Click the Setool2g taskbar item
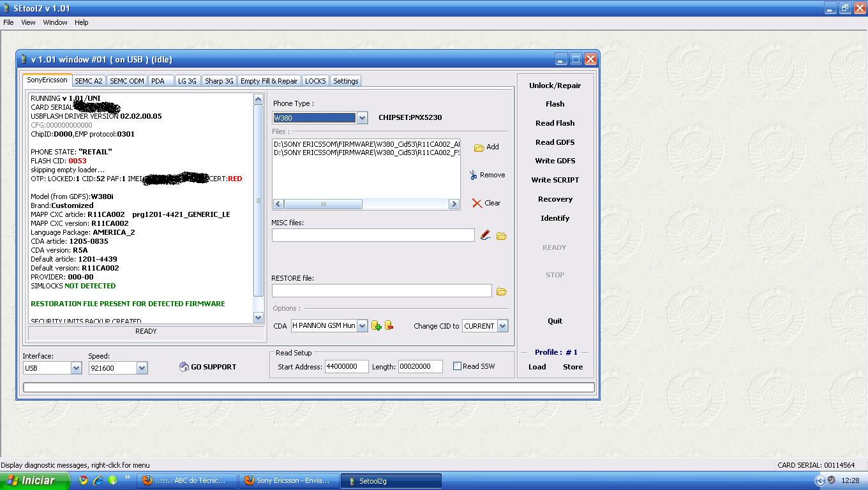The height and width of the screenshot is (490, 868). click(391, 480)
